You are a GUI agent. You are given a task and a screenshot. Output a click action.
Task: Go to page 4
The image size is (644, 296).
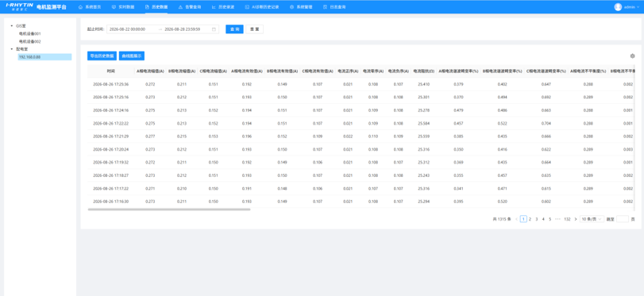[x=543, y=219]
